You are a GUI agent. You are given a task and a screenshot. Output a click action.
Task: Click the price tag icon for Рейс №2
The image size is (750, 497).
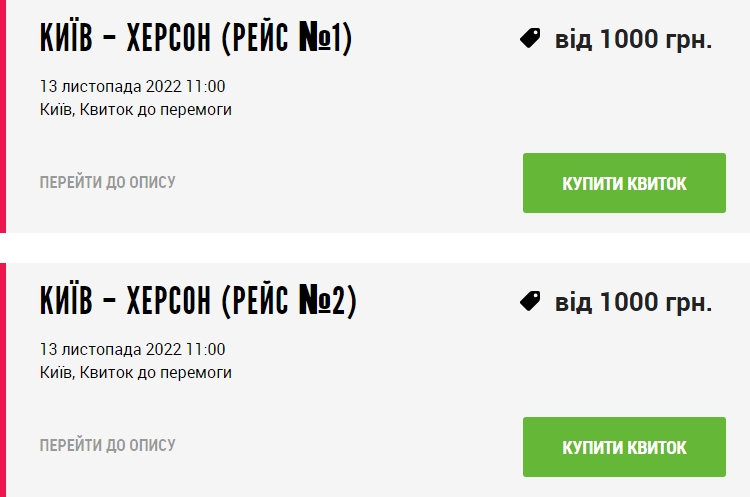click(530, 301)
